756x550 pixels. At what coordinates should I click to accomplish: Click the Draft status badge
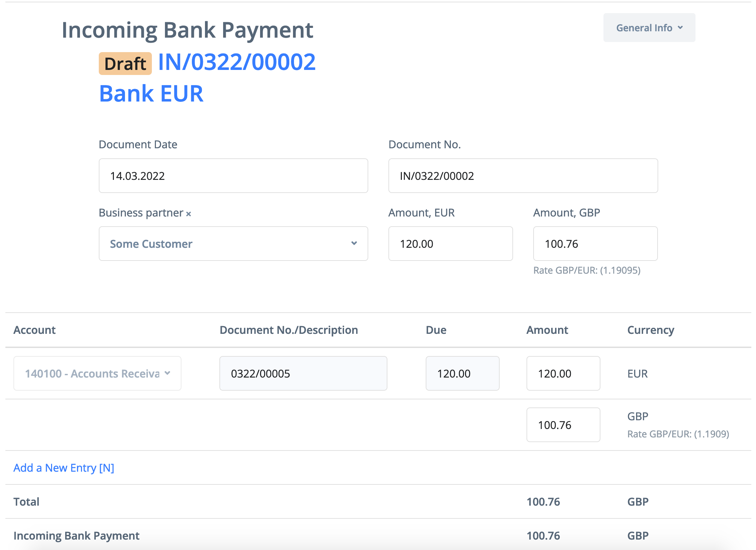click(125, 64)
